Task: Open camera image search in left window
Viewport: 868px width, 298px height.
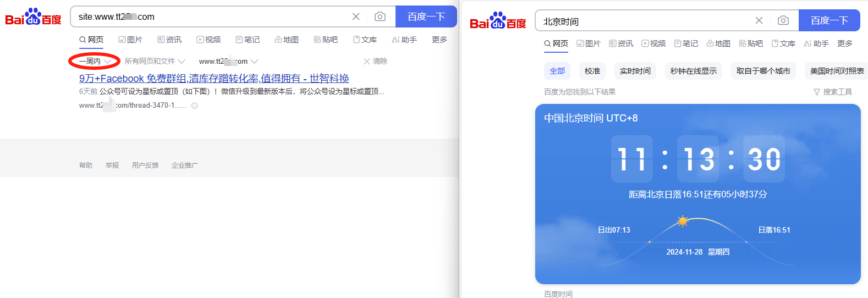Action: coord(380,16)
